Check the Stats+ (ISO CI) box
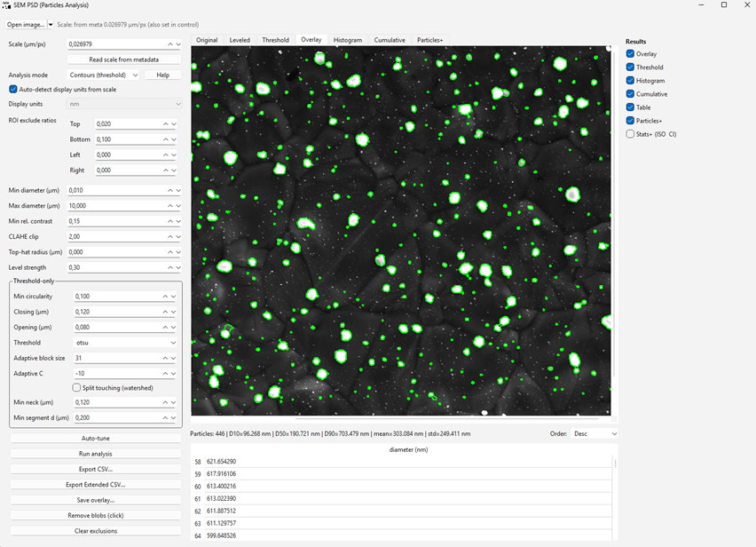 click(x=630, y=134)
